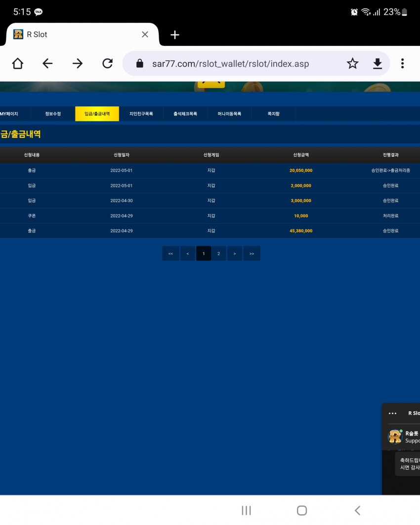Click the 45,380,000 amount cell
Image resolution: width=420 pixels, height=525 pixels.
(x=301, y=231)
